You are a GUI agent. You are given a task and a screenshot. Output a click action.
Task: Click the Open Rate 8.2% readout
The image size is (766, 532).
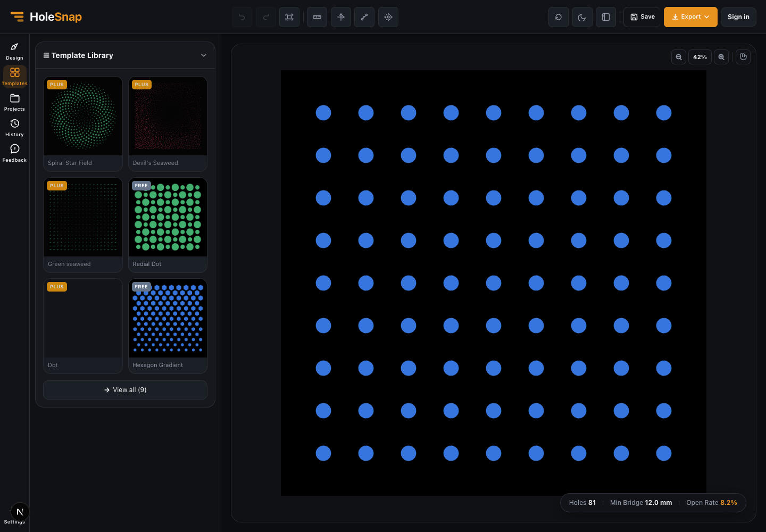pyautogui.click(x=712, y=503)
